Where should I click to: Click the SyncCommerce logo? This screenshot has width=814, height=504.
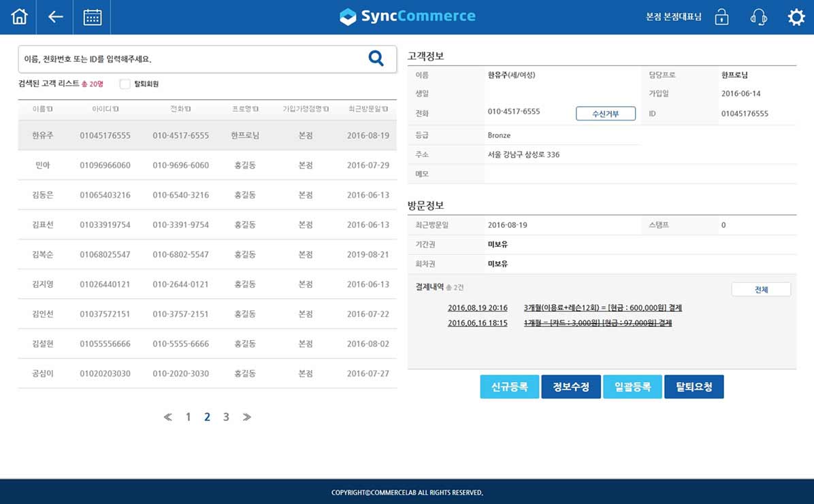(408, 16)
